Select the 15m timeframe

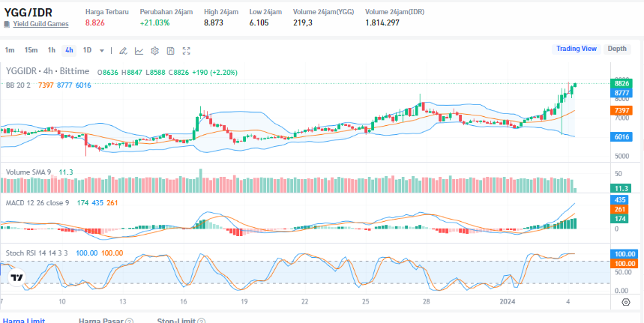(31, 50)
